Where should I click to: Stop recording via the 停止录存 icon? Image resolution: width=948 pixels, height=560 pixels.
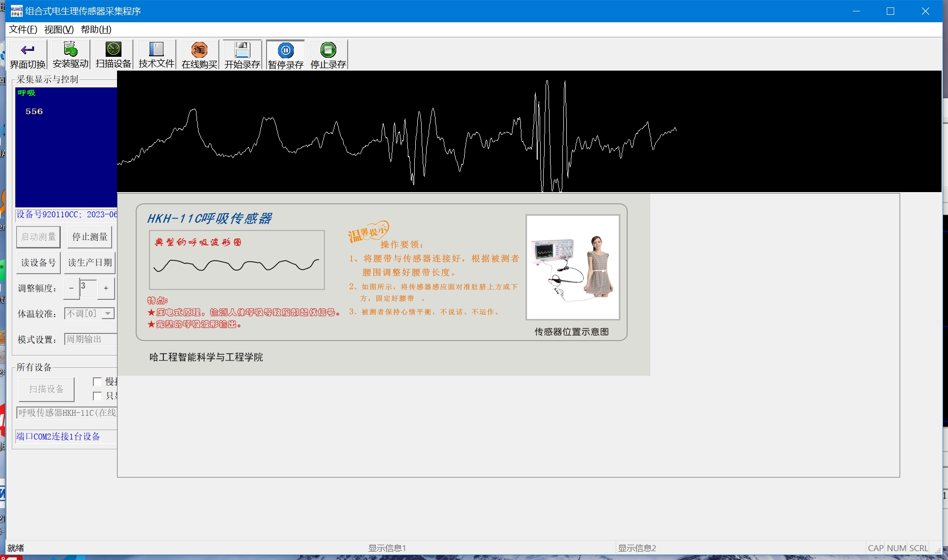click(x=328, y=50)
